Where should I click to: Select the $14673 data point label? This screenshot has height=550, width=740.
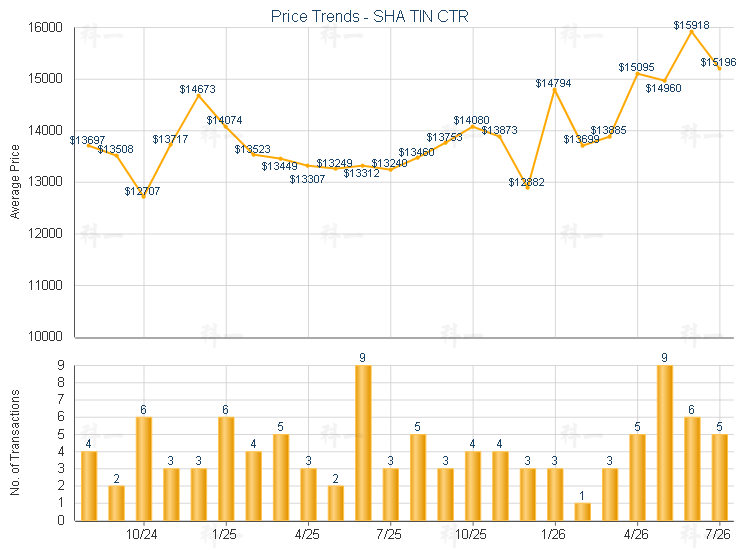197,89
